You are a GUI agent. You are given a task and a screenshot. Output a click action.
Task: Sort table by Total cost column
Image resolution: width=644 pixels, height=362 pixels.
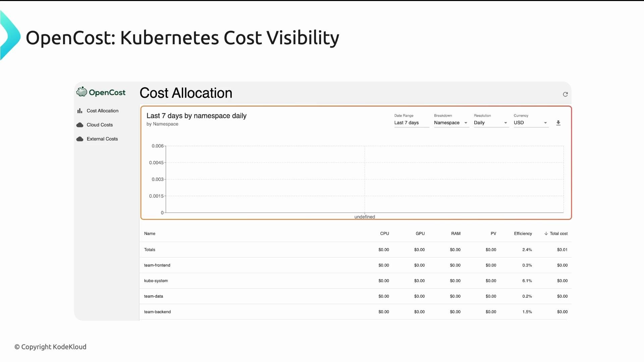click(x=558, y=234)
